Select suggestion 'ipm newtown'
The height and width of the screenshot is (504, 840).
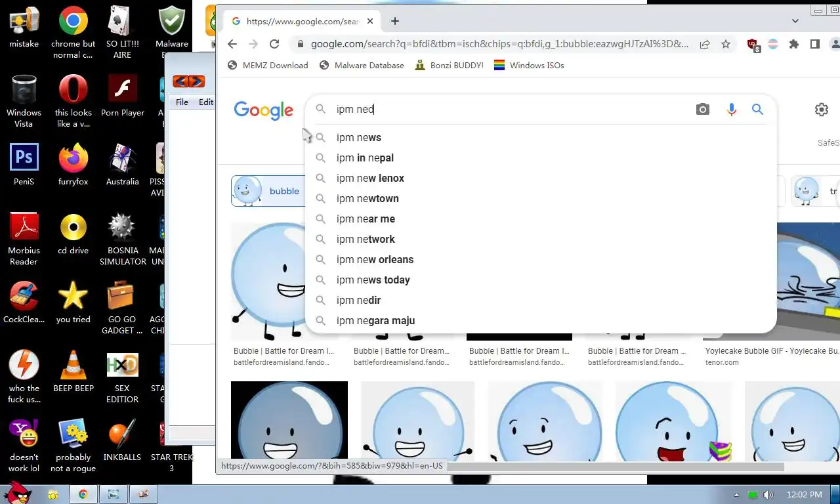[x=541, y=198]
